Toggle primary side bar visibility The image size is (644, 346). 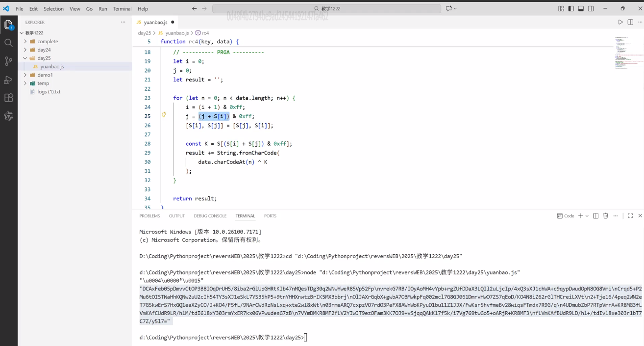tap(571, 8)
